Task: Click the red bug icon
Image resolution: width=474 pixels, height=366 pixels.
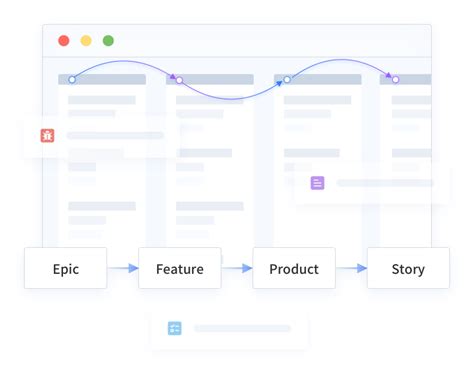Action: pos(47,135)
